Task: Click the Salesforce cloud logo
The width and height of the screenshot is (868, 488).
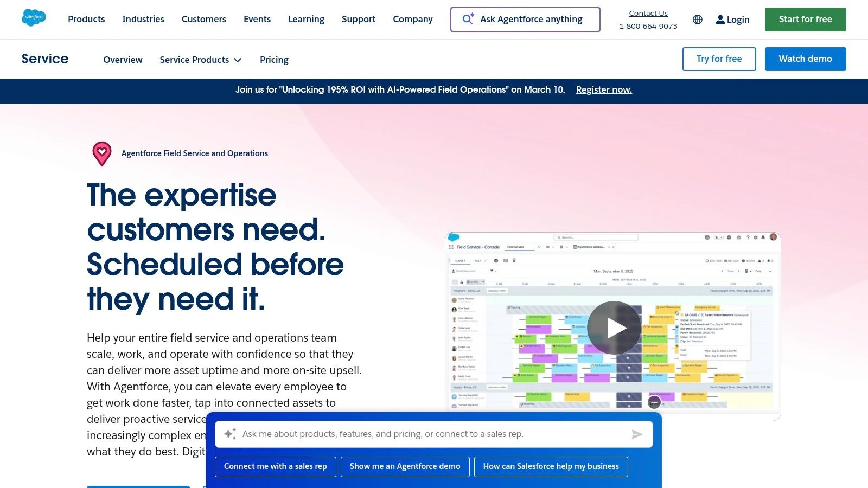Action: point(34,17)
